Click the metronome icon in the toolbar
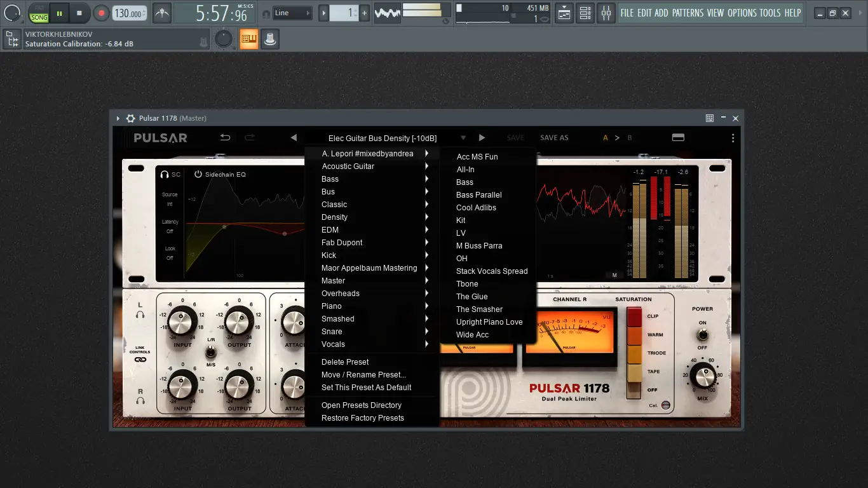This screenshot has width=868, height=488. click(162, 13)
